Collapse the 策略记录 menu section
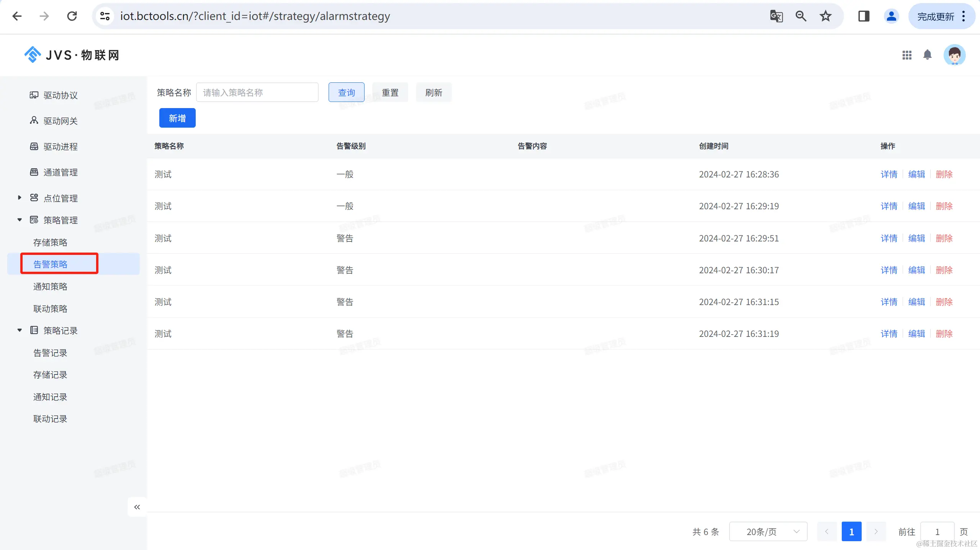This screenshot has width=980, height=550. [x=20, y=330]
